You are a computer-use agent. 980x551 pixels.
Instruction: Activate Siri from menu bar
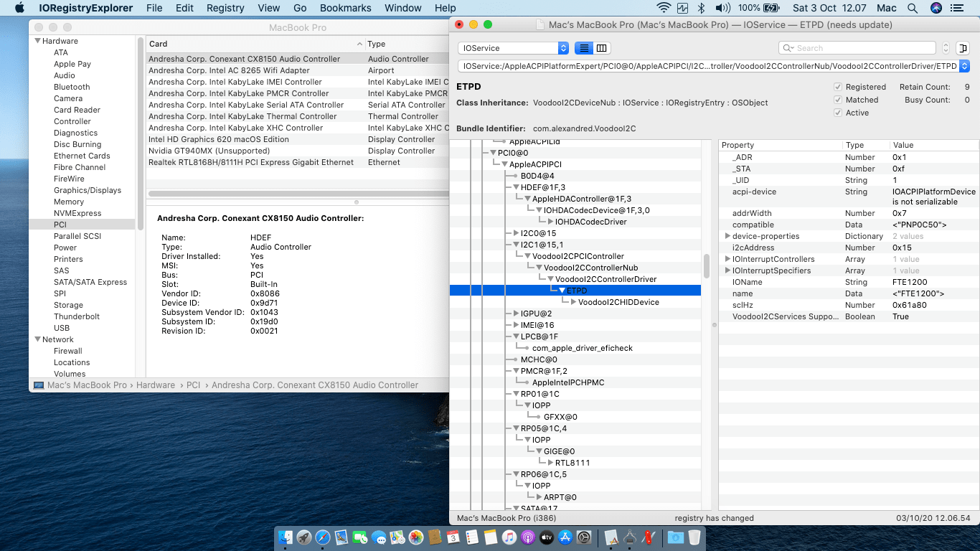pyautogui.click(x=936, y=8)
